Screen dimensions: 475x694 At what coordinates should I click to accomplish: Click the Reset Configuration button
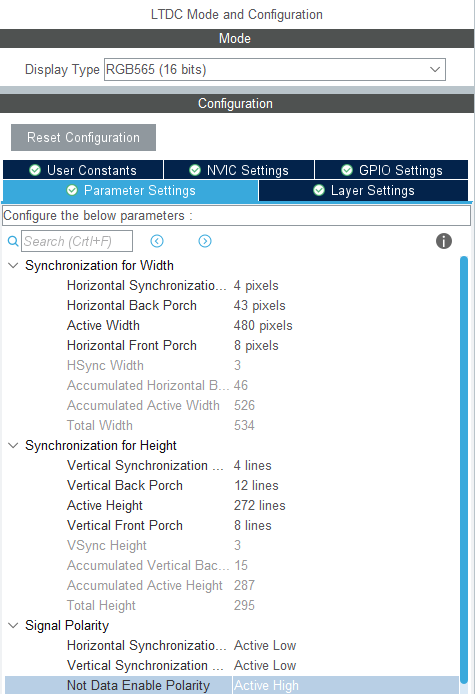(83, 137)
